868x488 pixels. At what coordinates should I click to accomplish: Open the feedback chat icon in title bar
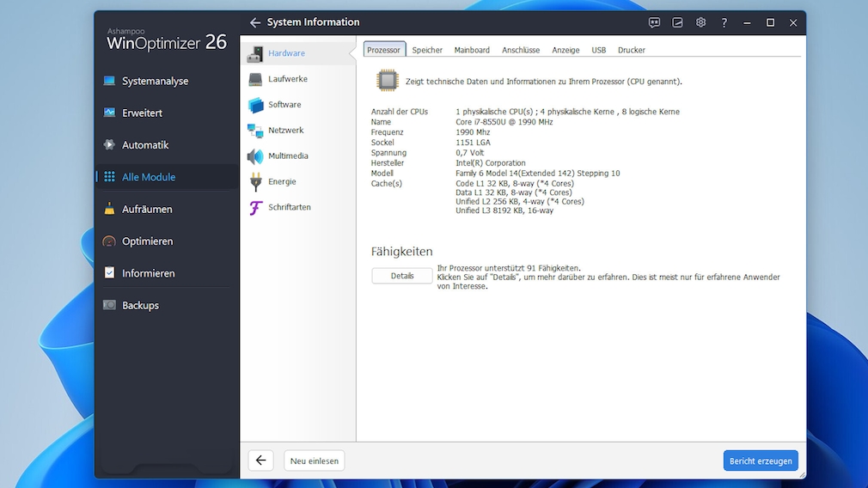click(654, 22)
